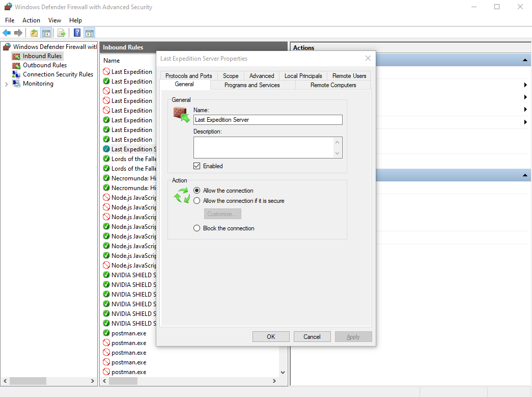The height and width of the screenshot is (397, 532).
Task: Switch to Local Principals tab
Action: (x=303, y=76)
